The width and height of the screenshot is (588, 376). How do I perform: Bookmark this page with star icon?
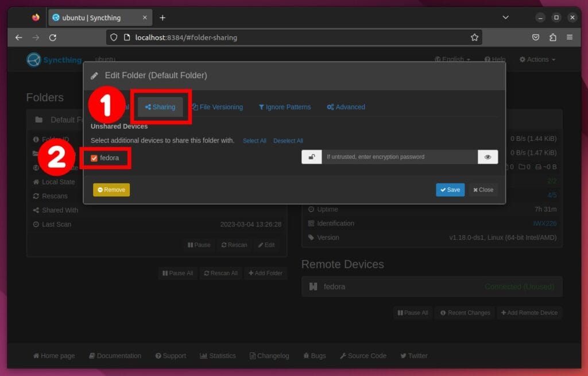tap(474, 37)
